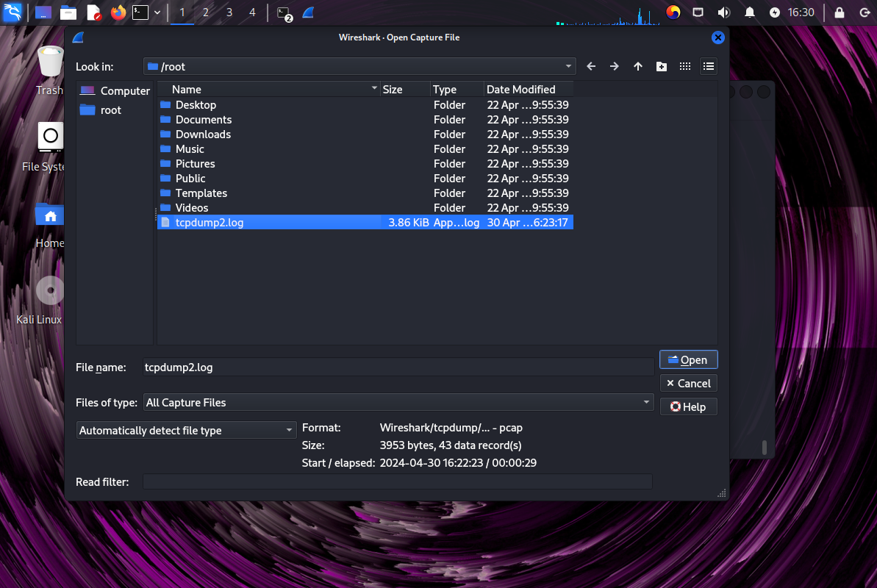Select the tcpdump2.log file

365,222
